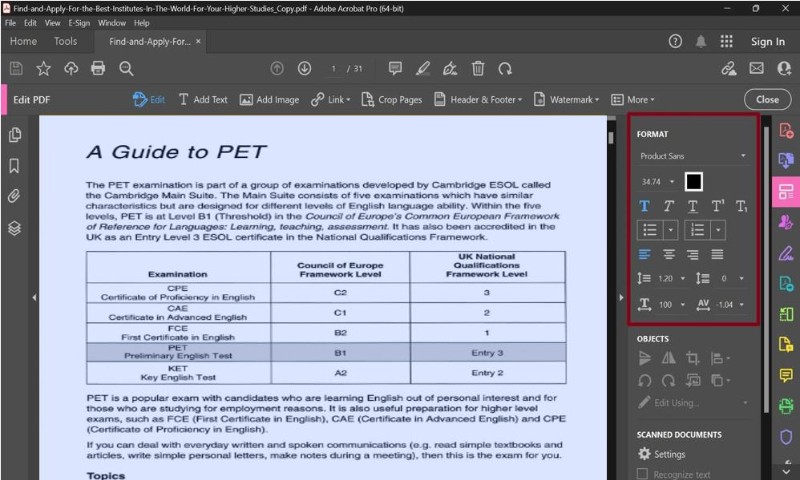The image size is (800, 480).
Task: Open the View menu
Action: 52,23
